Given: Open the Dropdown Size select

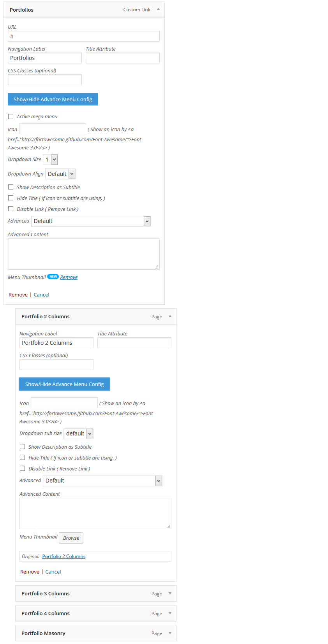Looking at the screenshot, I should [x=50, y=160].
